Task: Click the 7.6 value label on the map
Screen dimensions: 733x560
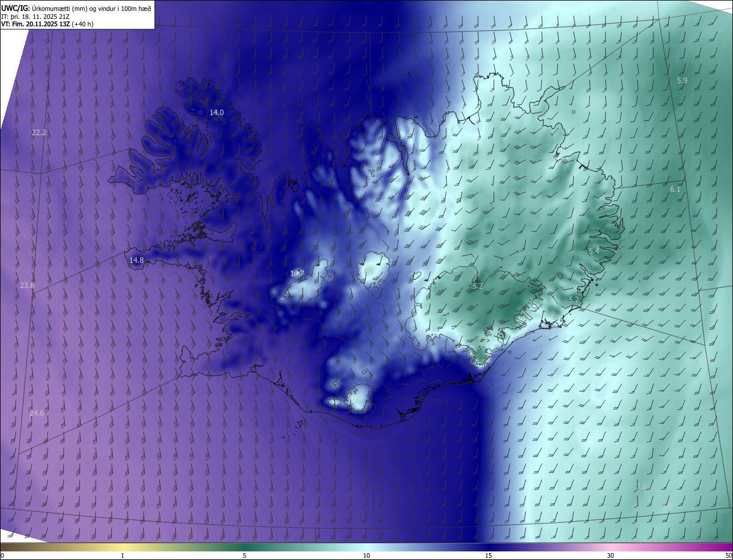Action: [641, 486]
